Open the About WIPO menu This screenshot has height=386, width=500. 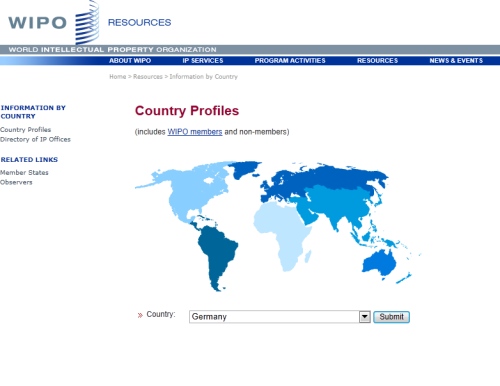coord(130,61)
